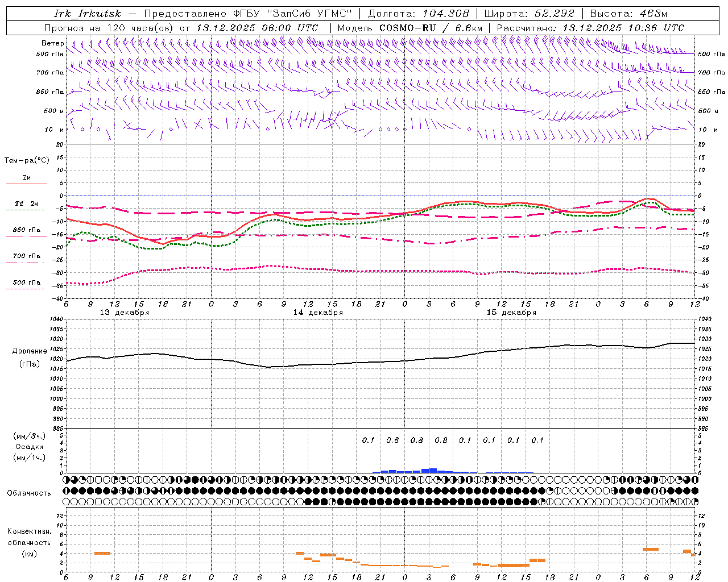The height and width of the screenshot is (582, 728).
Task: Click the red solid '2м' legend line
Action: point(26,184)
